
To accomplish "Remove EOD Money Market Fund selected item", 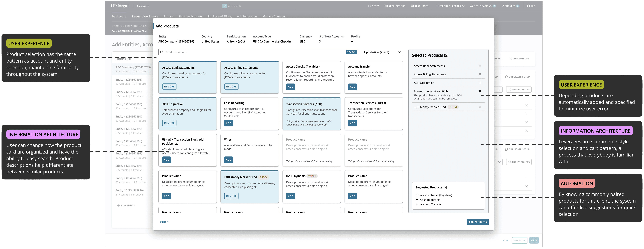I will [480, 107].
